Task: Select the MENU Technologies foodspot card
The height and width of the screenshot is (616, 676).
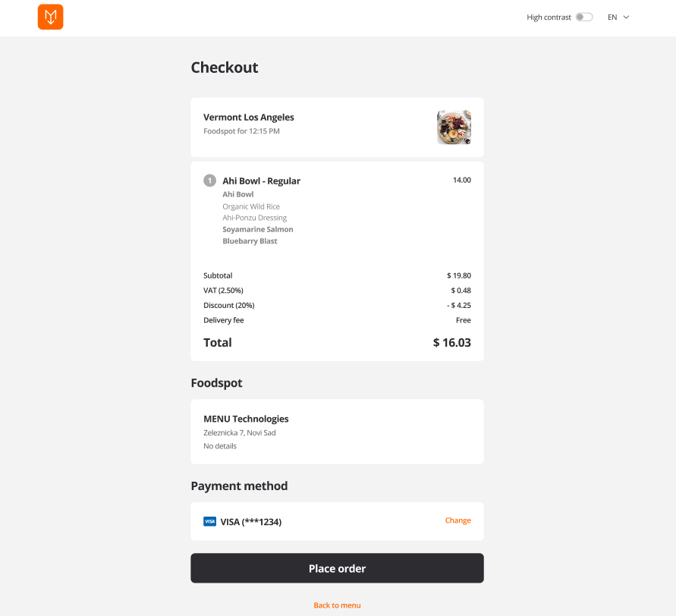Action: click(337, 432)
